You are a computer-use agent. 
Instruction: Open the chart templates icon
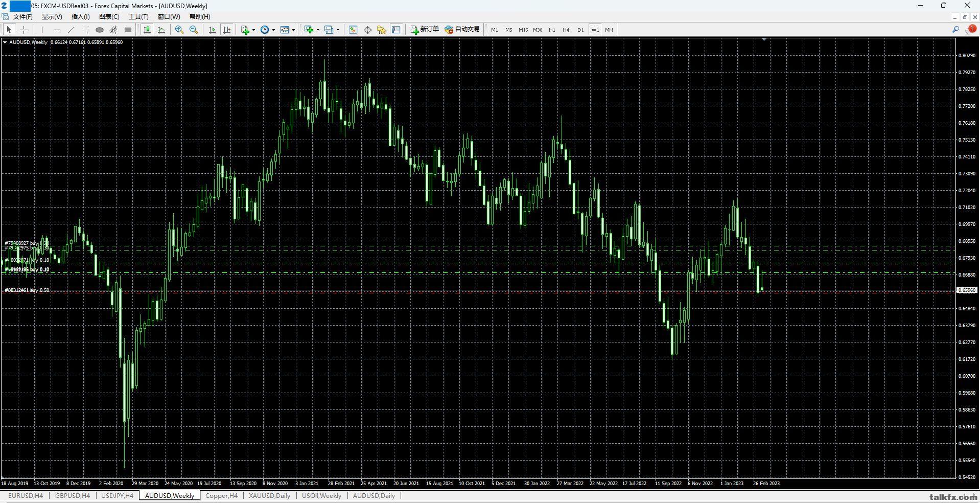tap(285, 30)
